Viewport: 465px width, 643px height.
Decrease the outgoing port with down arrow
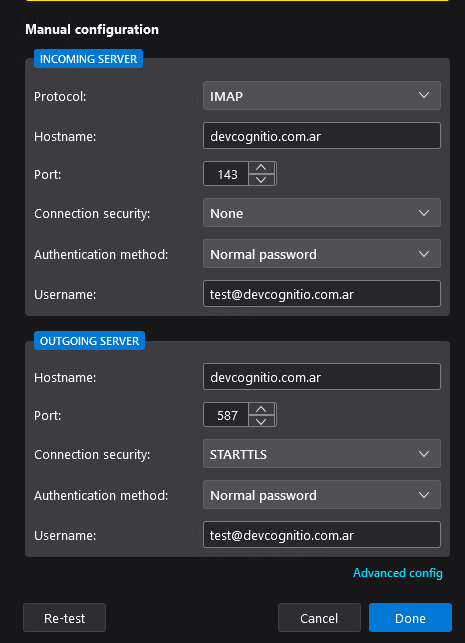tap(261, 421)
